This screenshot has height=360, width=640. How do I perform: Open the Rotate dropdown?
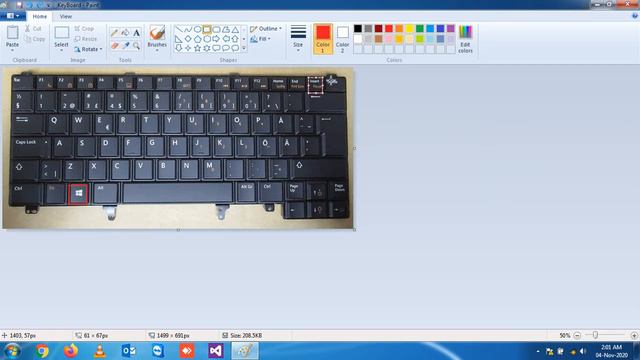[88, 49]
